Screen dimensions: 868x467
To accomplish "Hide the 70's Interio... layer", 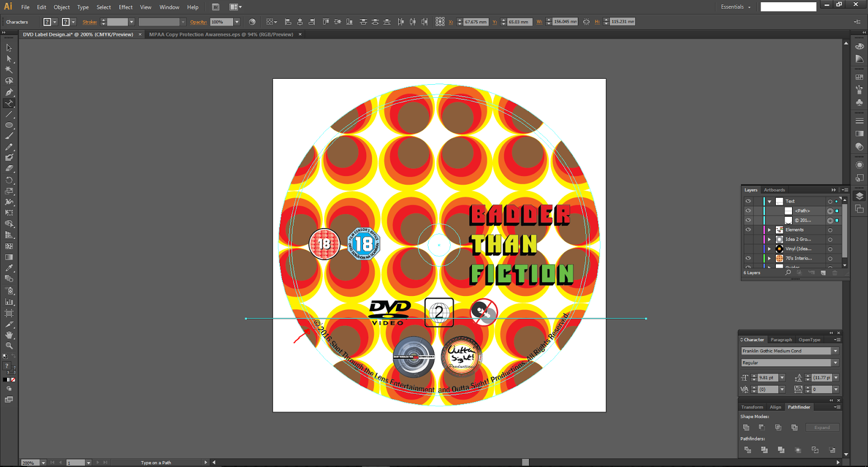I will point(748,258).
